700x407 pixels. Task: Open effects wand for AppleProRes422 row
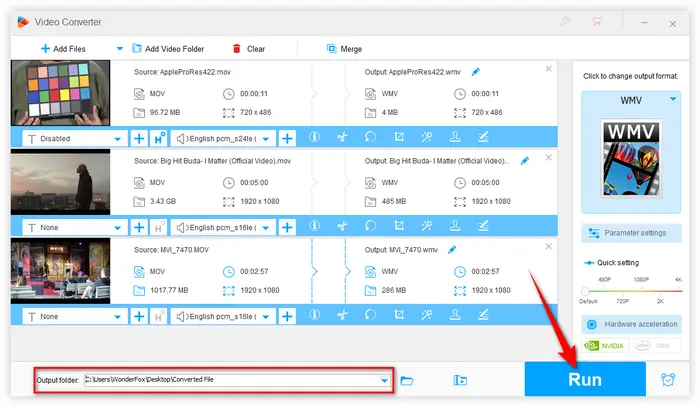point(427,137)
